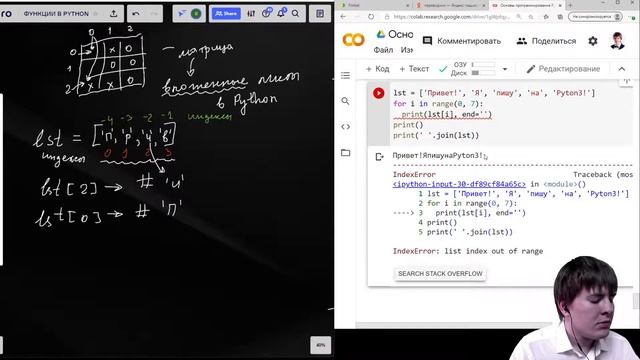Open Colab table of contents sidebar icon
The image size is (640, 360).
(x=345, y=76)
